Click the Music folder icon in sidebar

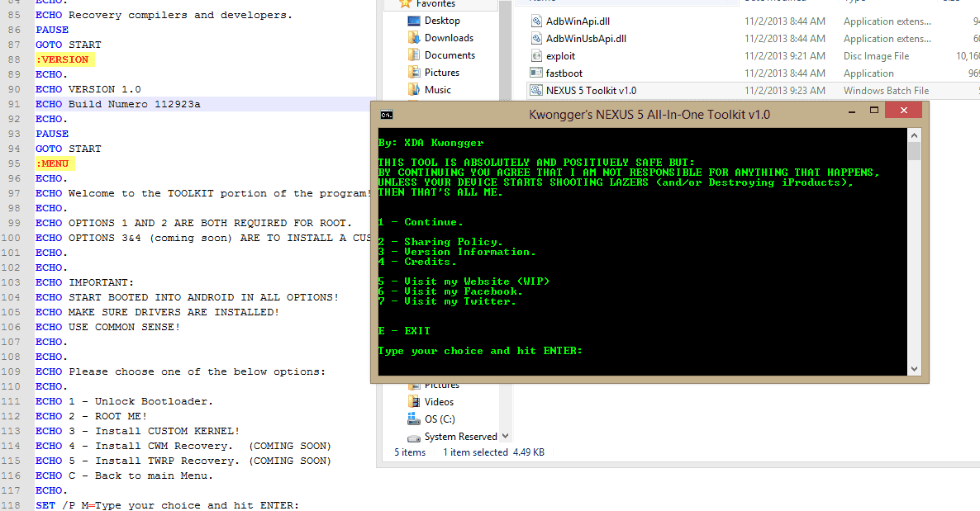coord(414,90)
